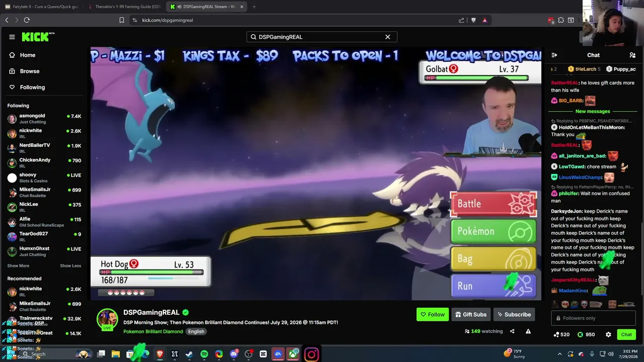The width and height of the screenshot is (644, 362).
Task: Open the chat users list icon
Action: point(632,55)
